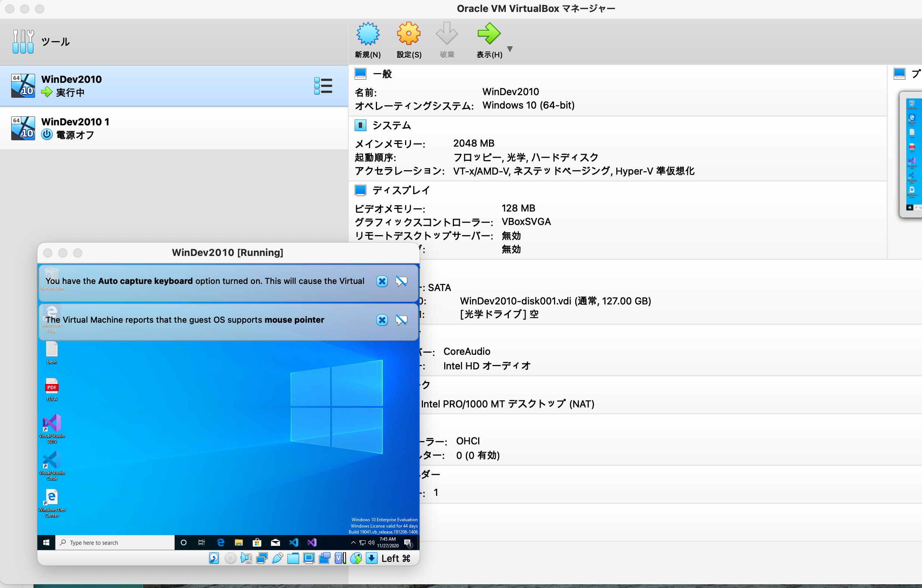The image size is (922, 588).
Task: Click the shared folders icon in the VM status bar
Action: click(293, 558)
